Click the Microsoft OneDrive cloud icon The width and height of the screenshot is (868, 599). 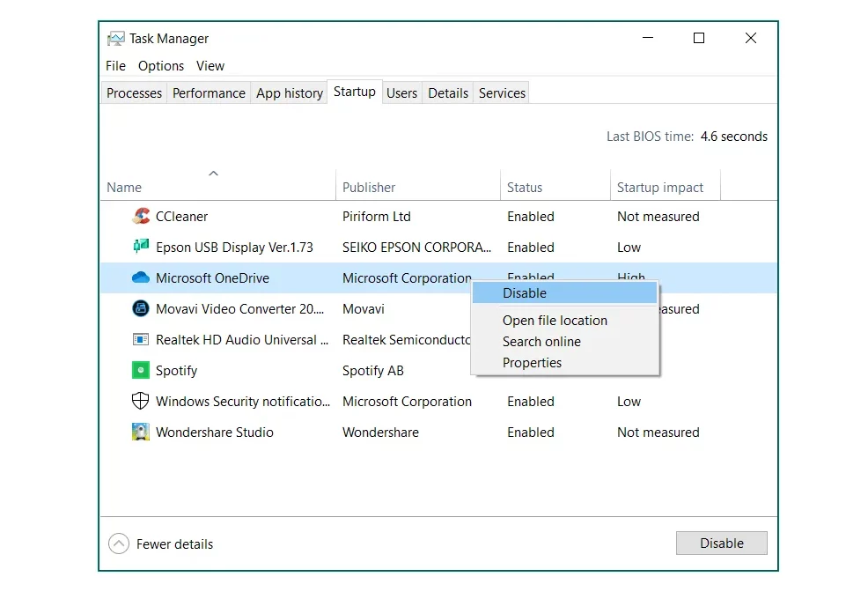coord(141,277)
